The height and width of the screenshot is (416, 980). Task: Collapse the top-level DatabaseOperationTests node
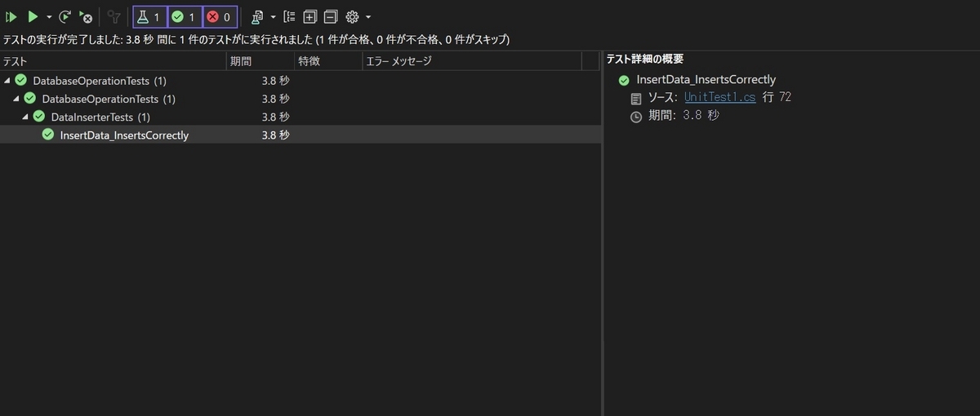7,81
